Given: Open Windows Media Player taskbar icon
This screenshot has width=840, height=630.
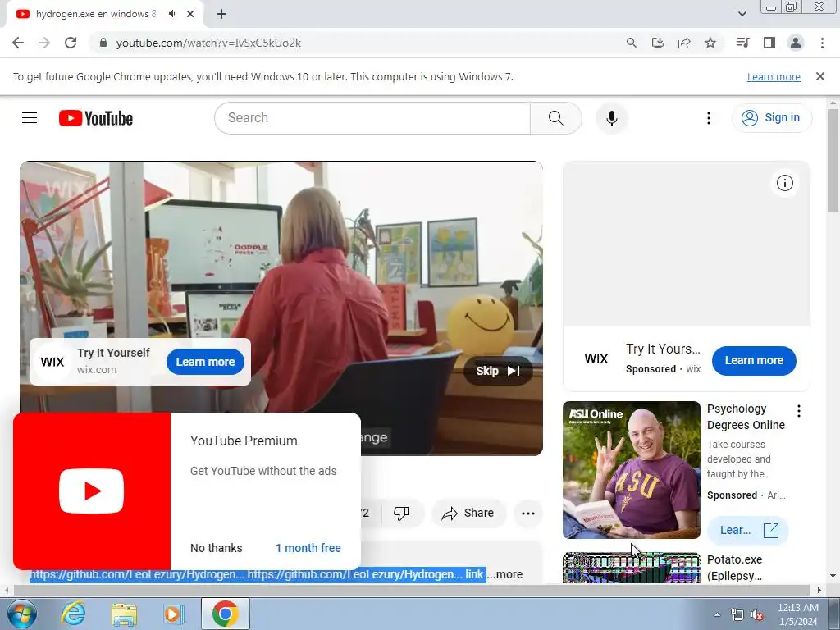Looking at the screenshot, I should click(x=173, y=614).
